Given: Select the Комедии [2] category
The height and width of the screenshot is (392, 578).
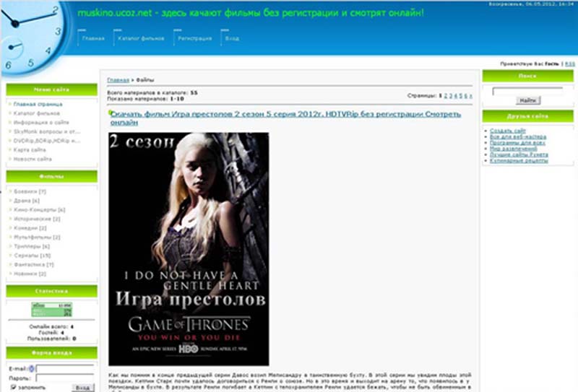Looking at the screenshot, I should (x=30, y=228).
